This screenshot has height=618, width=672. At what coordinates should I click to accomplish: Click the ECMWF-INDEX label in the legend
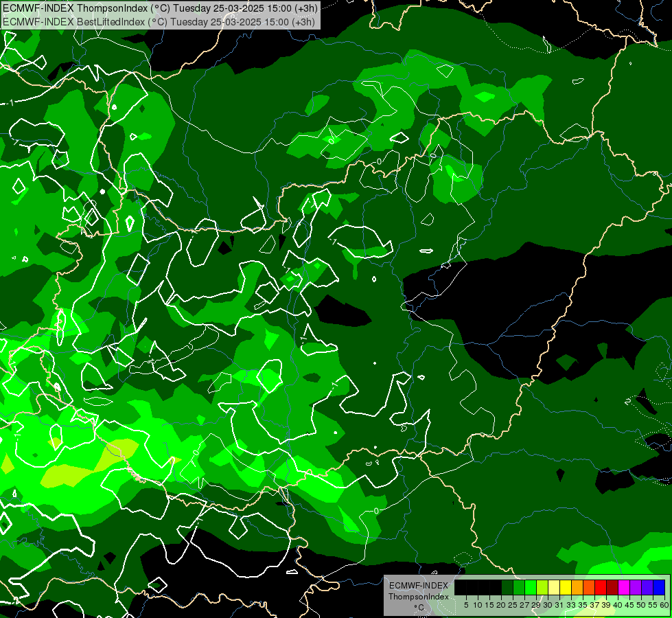419,586
